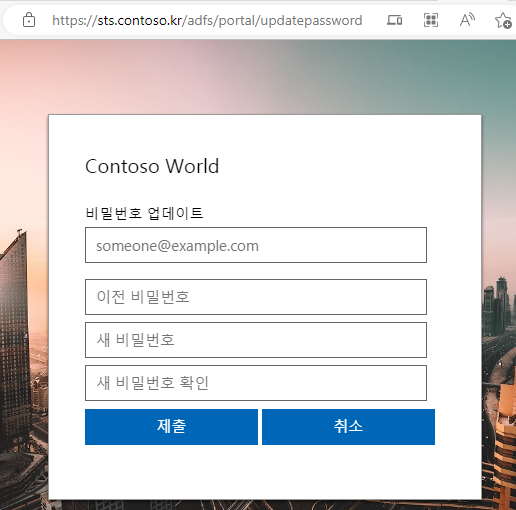Focus the someone@example.com username field

point(256,245)
